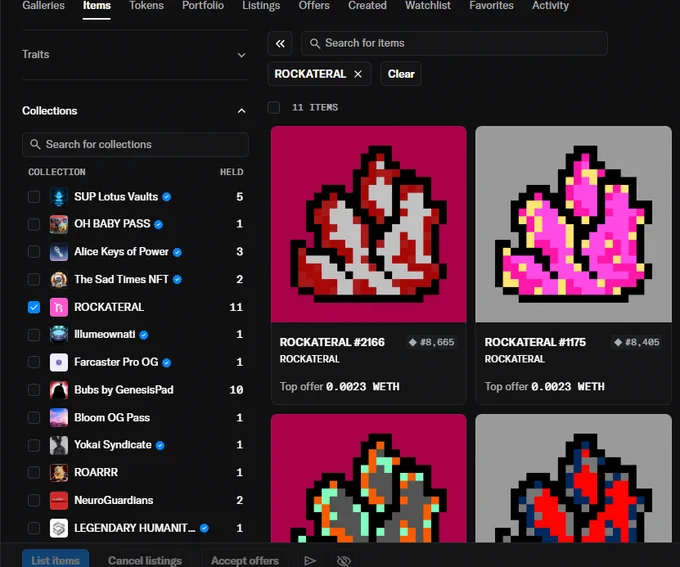Switch to the Galleries tab
Image resolution: width=680 pixels, height=567 pixels.
coord(43,6)
